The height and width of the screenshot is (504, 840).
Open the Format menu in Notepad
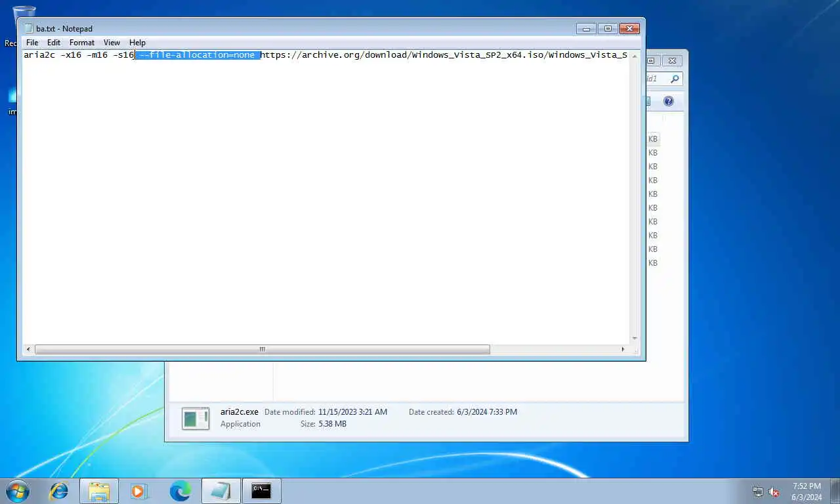pyautogui.click(x=82, y=43)
